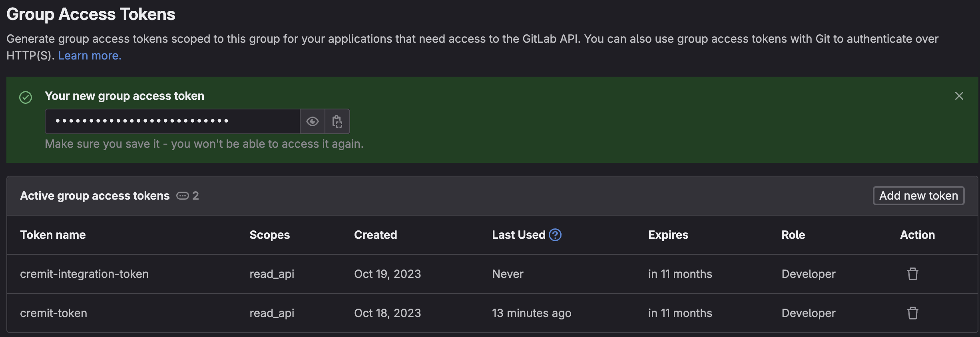Viewport: 980px width, 337px height.
Task: Click the green success check icon
Action: tap(26, 97)
